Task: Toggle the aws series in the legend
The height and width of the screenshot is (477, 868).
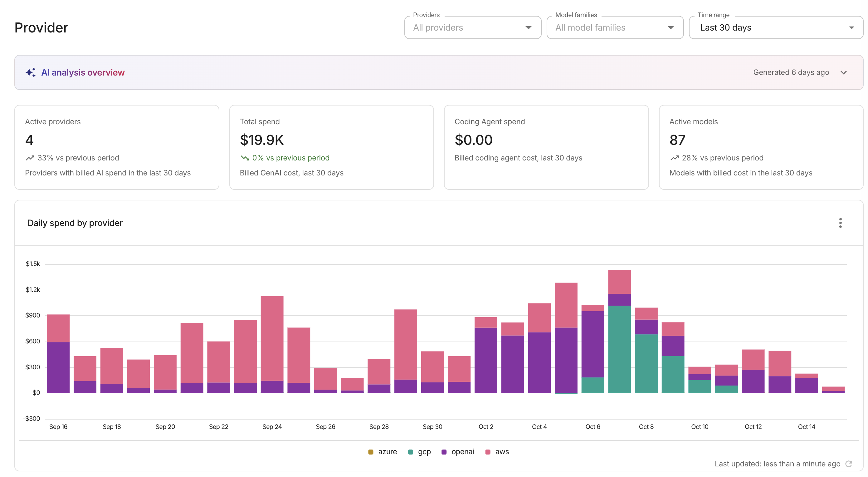Action: coord(497,452)
